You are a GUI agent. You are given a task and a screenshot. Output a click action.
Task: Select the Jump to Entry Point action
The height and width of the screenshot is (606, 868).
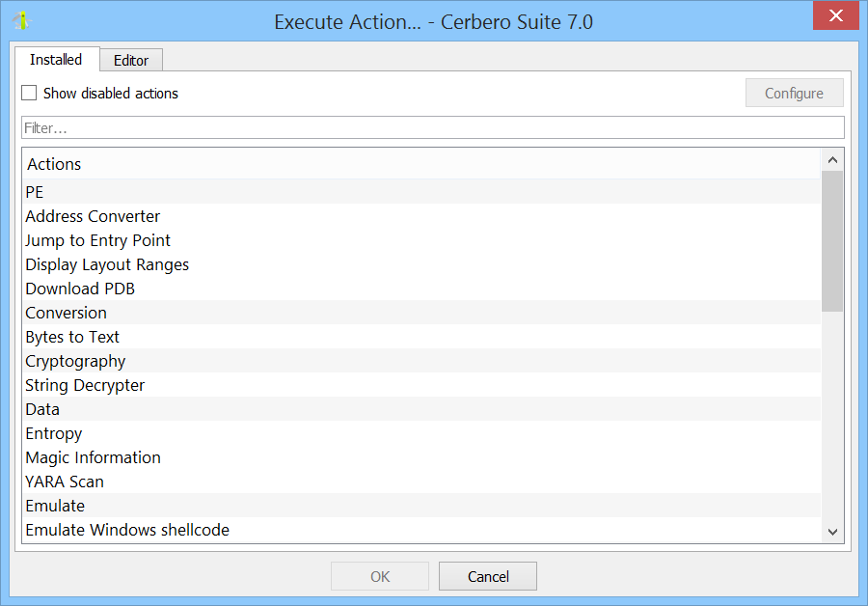click(421, 240)
